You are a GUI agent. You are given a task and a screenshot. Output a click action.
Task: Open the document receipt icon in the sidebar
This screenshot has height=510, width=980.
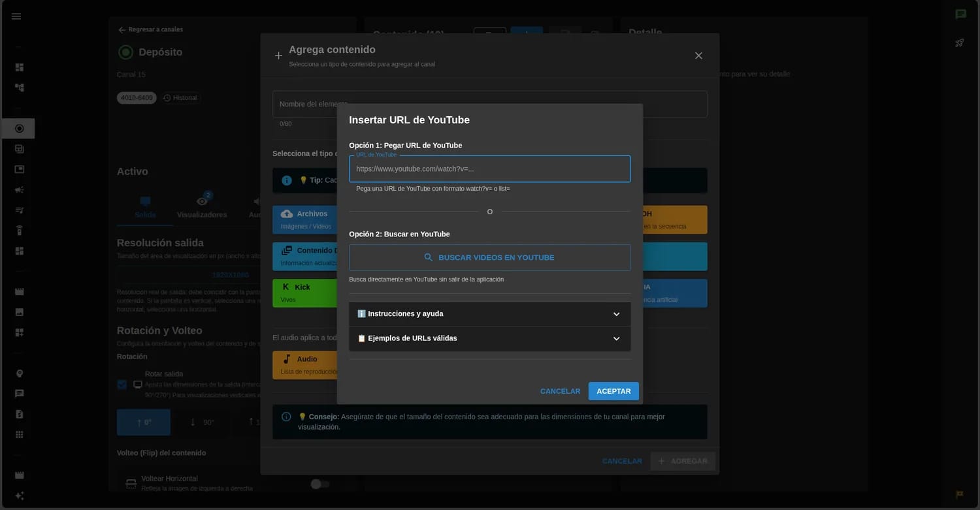[x=19, y=414]
